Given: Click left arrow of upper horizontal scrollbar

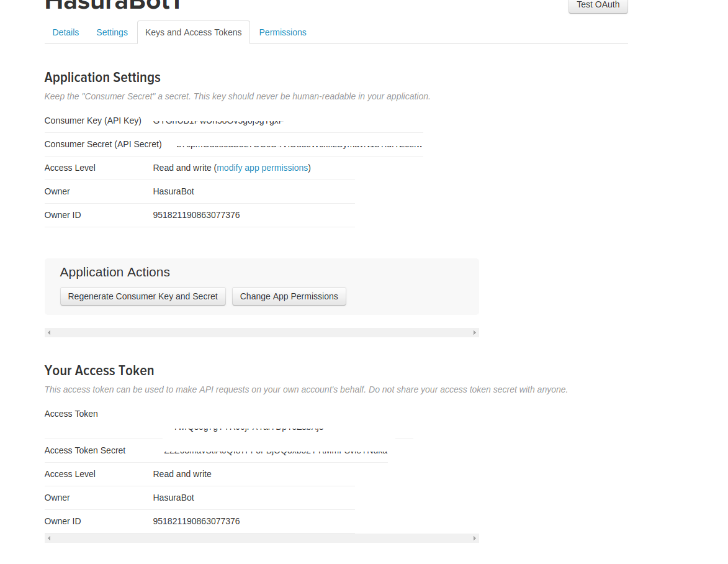Looking at the screenshot, I should [x=49, y=333].
